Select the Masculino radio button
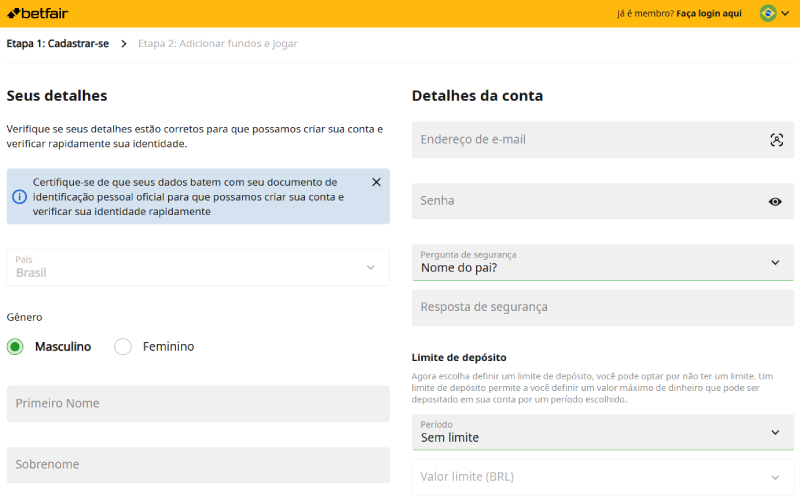This screenshot has width=800, height=504. coord(15,347)
